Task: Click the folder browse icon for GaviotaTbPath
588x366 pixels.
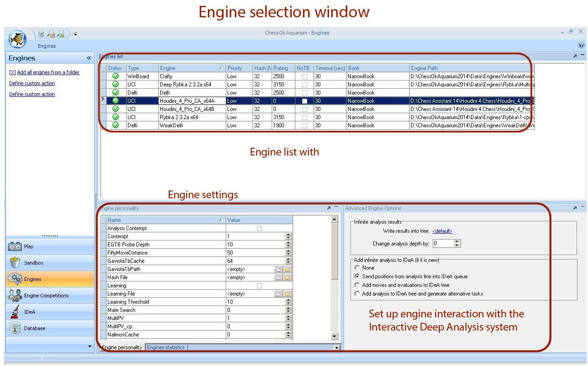Action: click(x=287, y=269)
